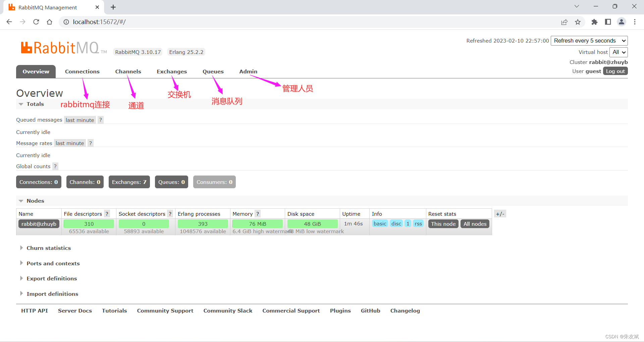644x342 pixels.
Task: Open the browser three-dot menu
Action: pyautogui.click(x=635, y=22)
